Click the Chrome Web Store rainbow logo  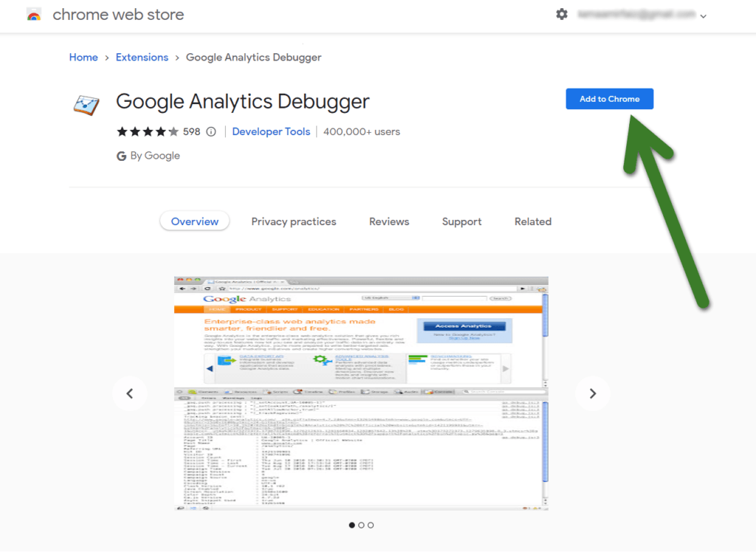34,15
